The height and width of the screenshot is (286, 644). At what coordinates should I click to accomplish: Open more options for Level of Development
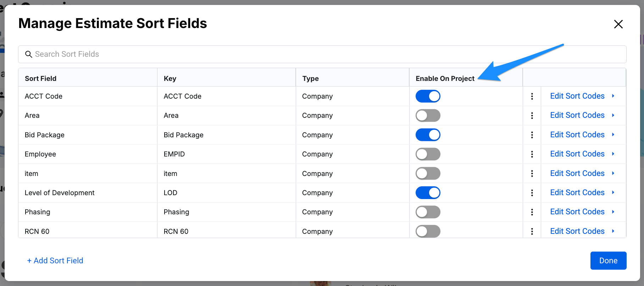tap(532, 193)
